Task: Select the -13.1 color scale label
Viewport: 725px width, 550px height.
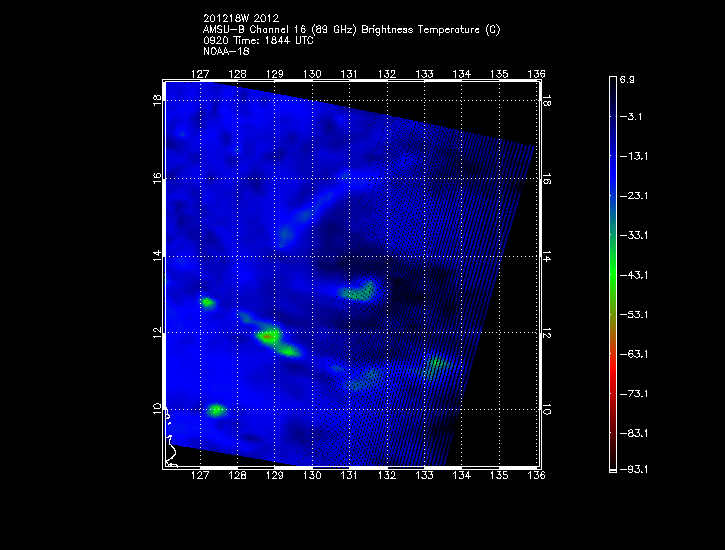Action: [633, 156]
